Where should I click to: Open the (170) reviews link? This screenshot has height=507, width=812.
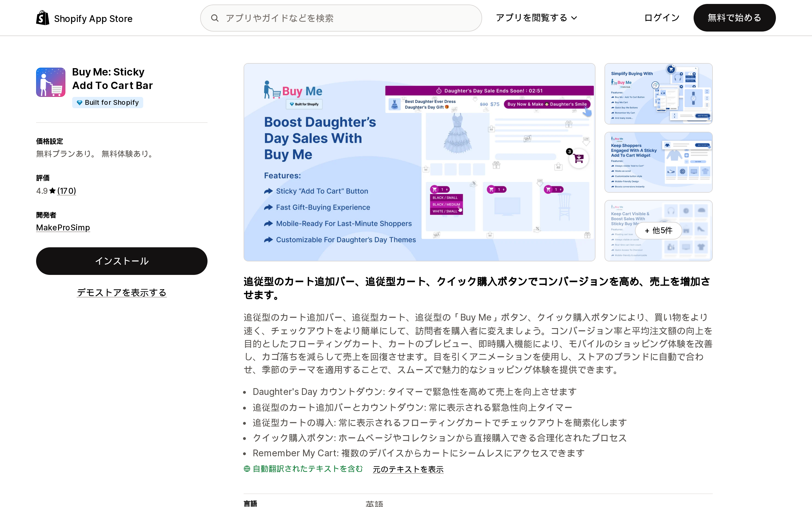[67, 191]
